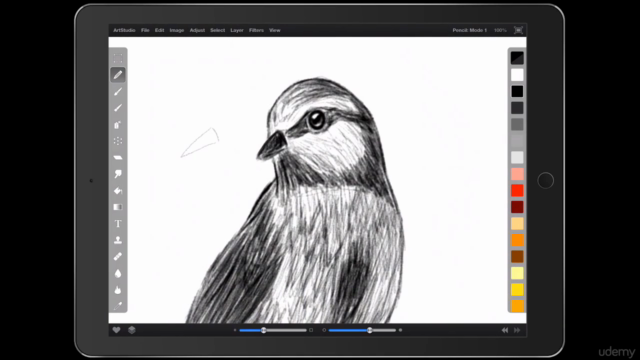The width and height of the screenshot is (640, 360).
Task: Open the Image menu
Action: pyautogui.click(x=177, y=30)
